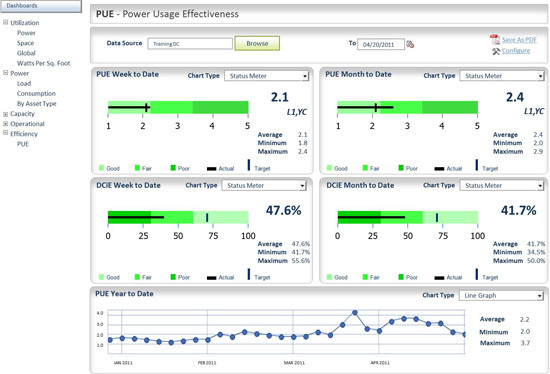This screenshot has height=374, width=550.
Task: Click the Configure link
Action: click(516, 51)
